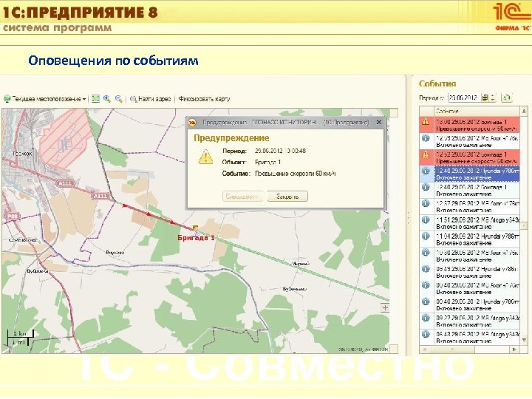Select the highlighted 12:40 Hyundai event row

pos(469,174)
